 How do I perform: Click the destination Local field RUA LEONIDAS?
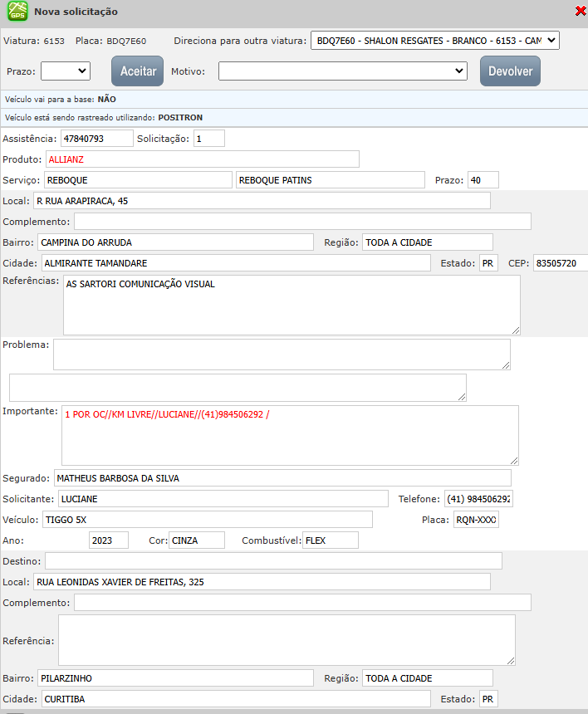[x=261, y=582]
